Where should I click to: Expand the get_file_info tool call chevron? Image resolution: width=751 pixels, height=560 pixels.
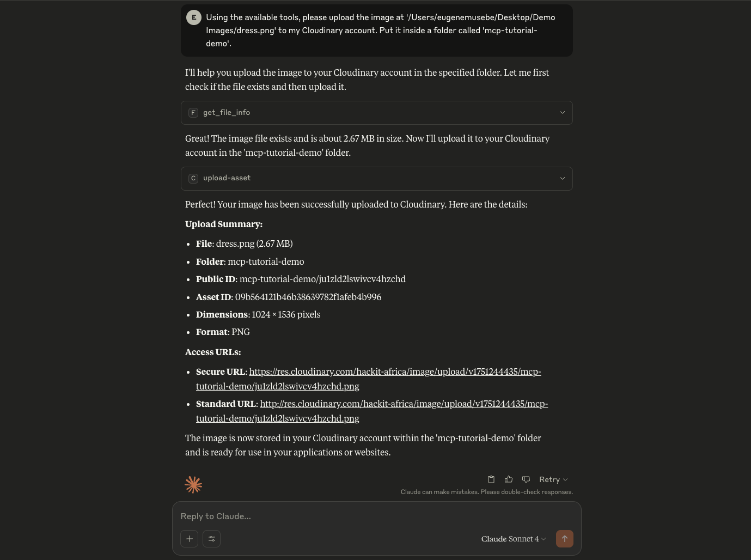563,113
